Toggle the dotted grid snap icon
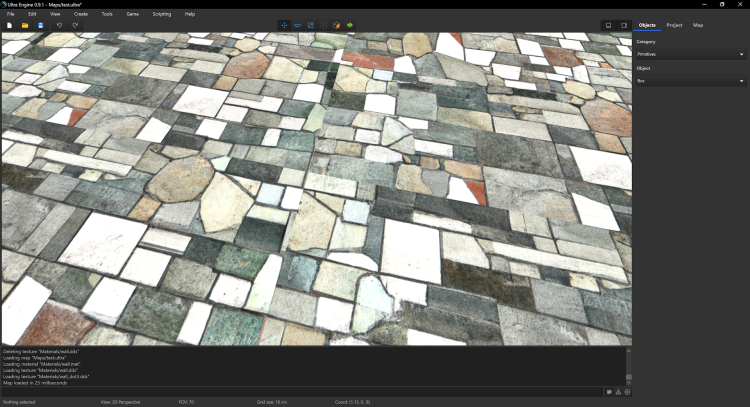The height and width of the screenshot is (407, 750). coord(323,25)
